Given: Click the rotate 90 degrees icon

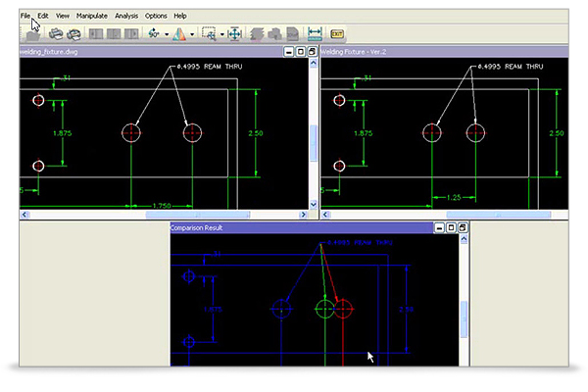Looking at the screenshot, I should point(154,33).
